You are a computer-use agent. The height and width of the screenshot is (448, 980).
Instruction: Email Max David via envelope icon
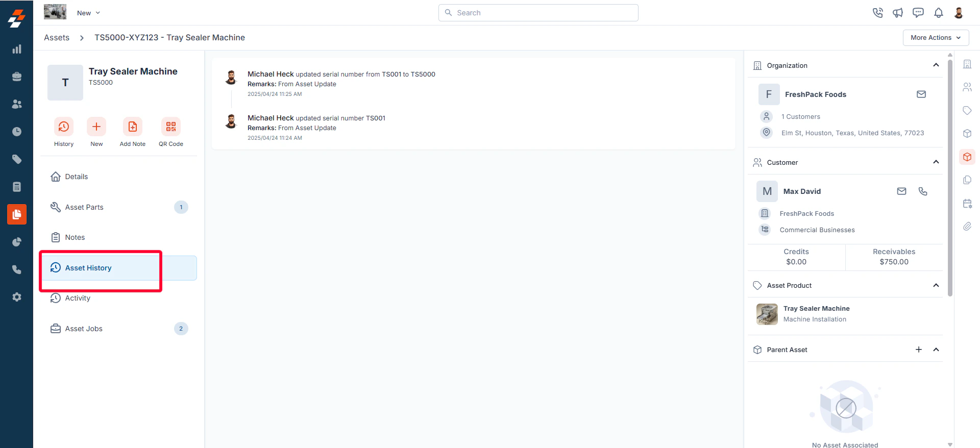[902, 191]
